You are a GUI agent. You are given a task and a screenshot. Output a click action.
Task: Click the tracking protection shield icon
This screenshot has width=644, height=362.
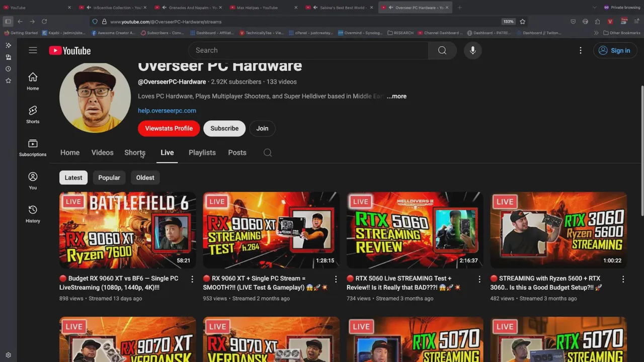[x=95, y=22]
